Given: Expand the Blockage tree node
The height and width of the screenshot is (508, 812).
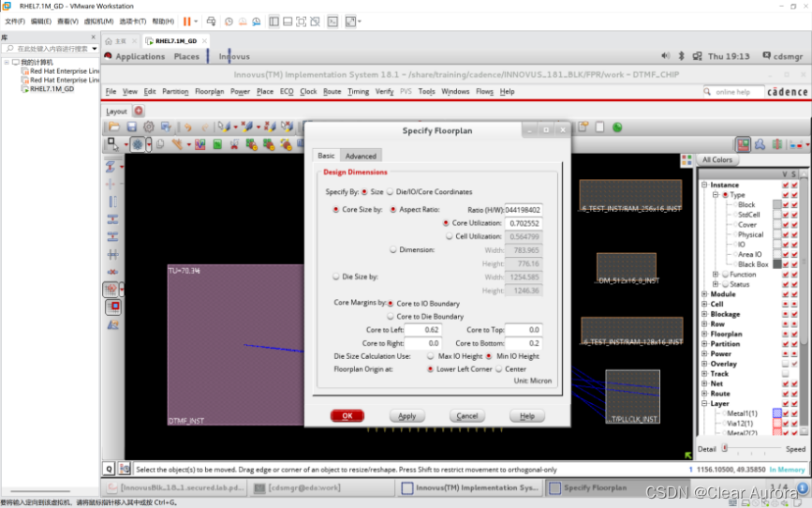Looking at the screenshot, I should tap(704, 314).
